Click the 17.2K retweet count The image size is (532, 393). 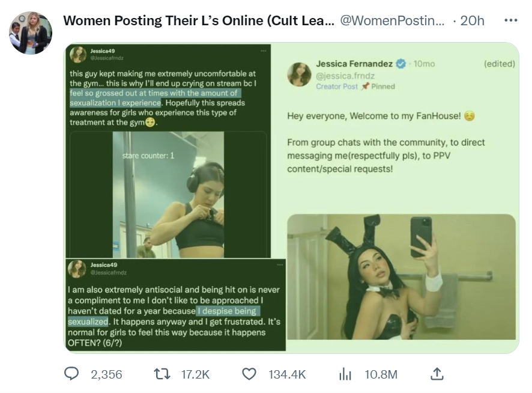195,374
